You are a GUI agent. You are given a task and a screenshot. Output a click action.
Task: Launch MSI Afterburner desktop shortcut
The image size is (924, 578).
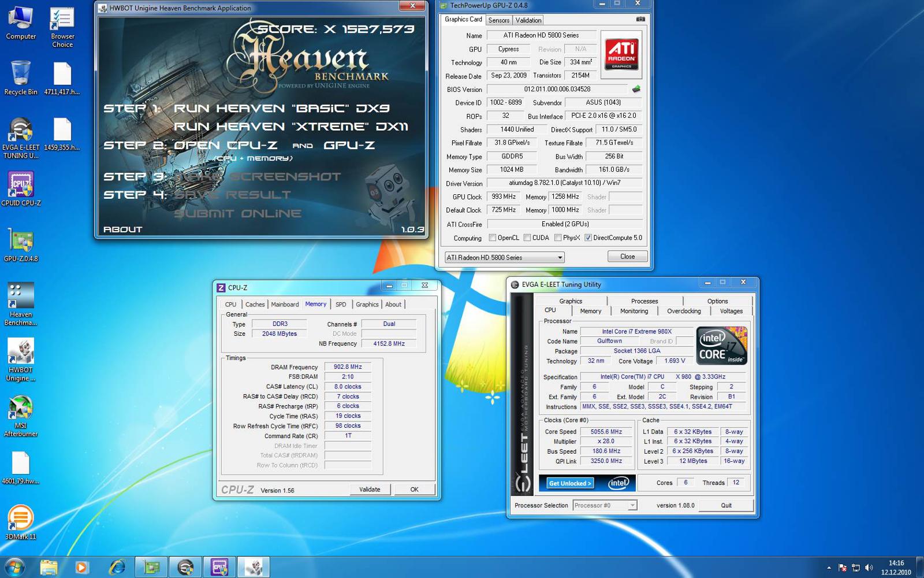pos(21,416)
